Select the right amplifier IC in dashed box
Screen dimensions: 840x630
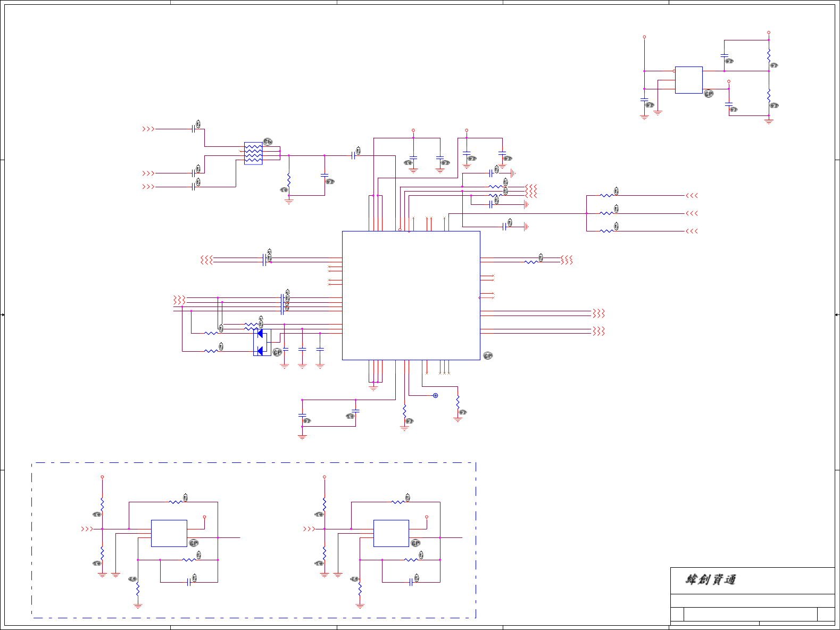click(391, 533)
